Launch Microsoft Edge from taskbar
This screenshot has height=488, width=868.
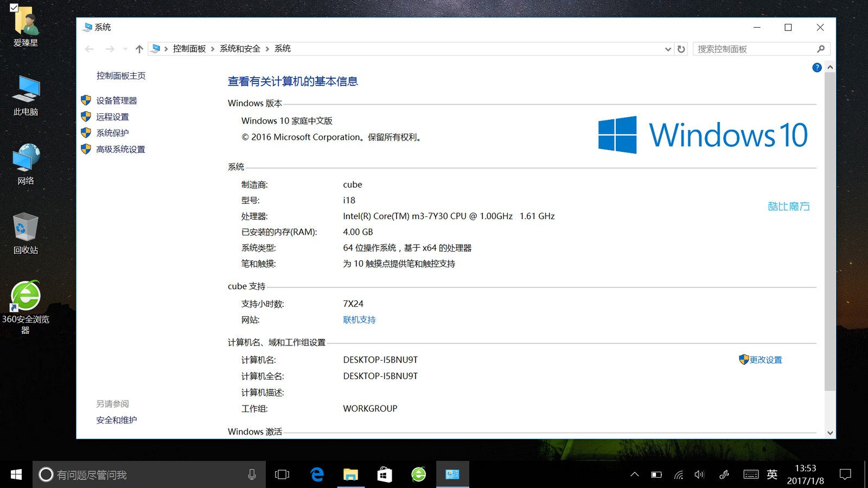point(317,475)
